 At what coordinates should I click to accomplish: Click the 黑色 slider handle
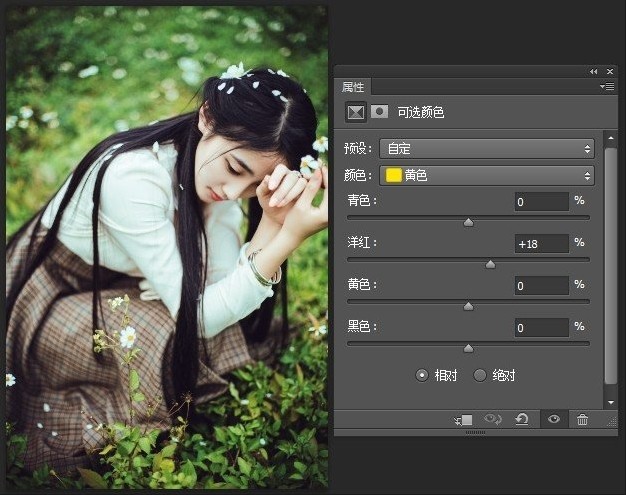click(468, 348)
